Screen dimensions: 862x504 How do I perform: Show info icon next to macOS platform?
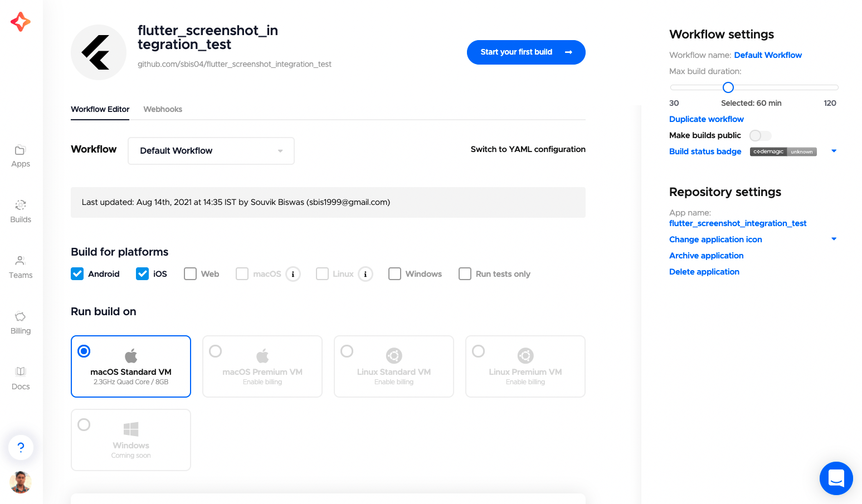coord(293,274)
